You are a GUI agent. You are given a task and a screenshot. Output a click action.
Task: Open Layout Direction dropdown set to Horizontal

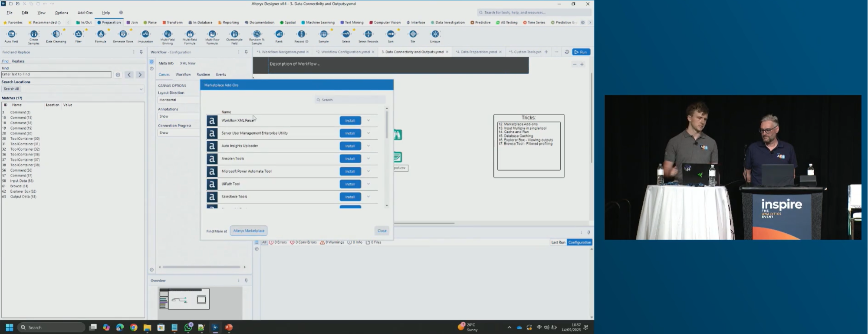pyautogui.click(x=178, y=100)
